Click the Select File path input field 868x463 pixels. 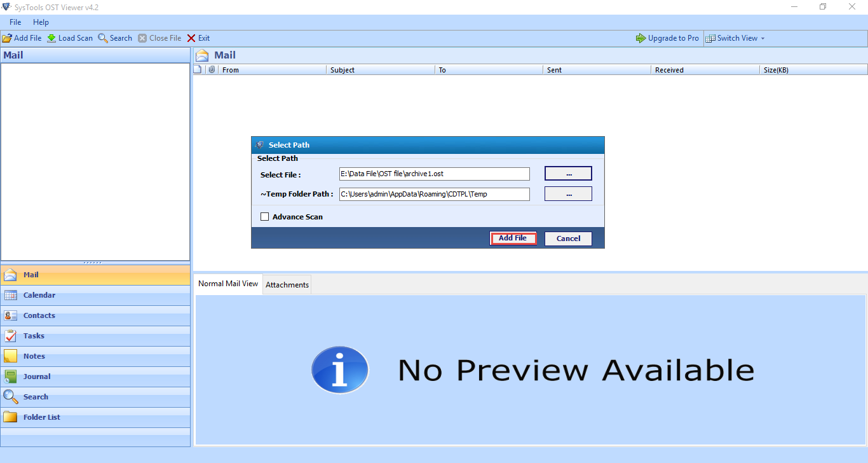point(434,174)
